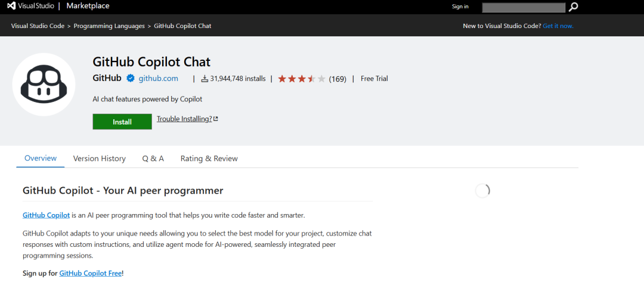Image resolution: width=644 pixels, height=282 pixels.
Task: Click the Free Trial label
Action: click(x=374, y=79)
